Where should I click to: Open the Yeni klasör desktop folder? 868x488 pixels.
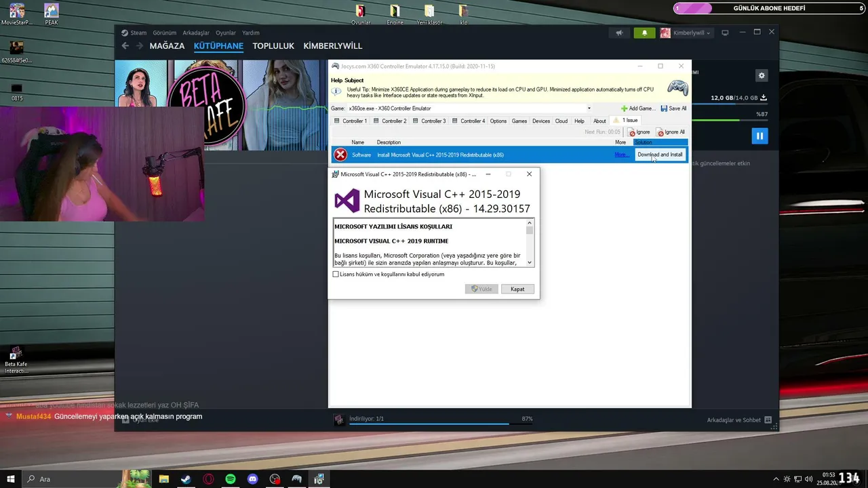click(429, 14)
